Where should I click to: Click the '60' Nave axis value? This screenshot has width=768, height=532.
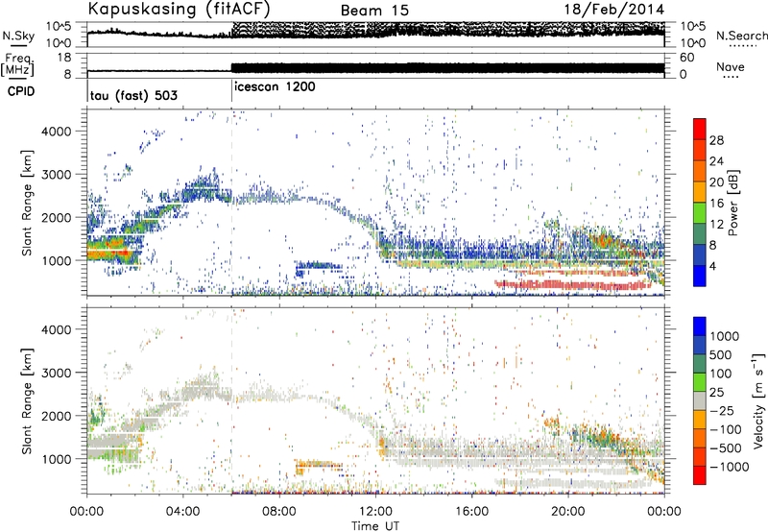[686, 58]
